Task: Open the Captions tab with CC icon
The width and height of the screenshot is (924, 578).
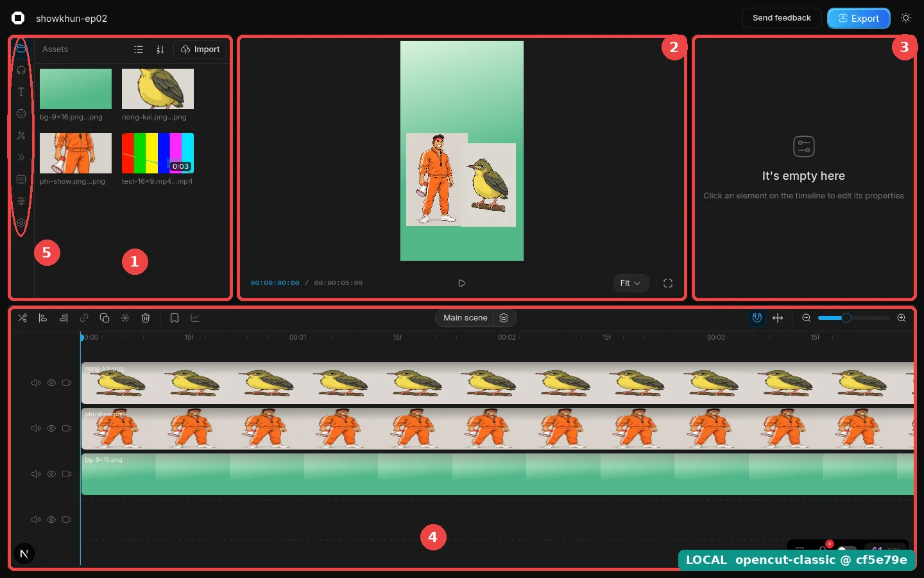Action: click(21, 179)
